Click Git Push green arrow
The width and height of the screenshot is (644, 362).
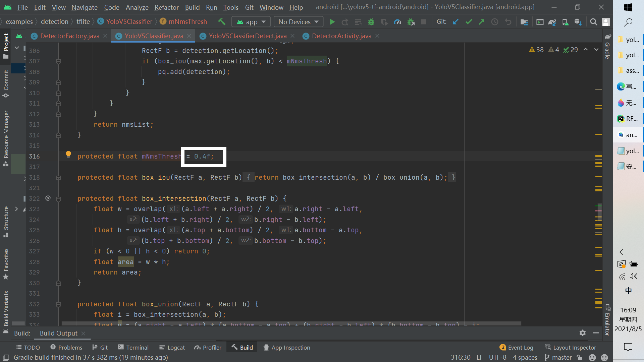pyautogui.click(x=482, y=22)
